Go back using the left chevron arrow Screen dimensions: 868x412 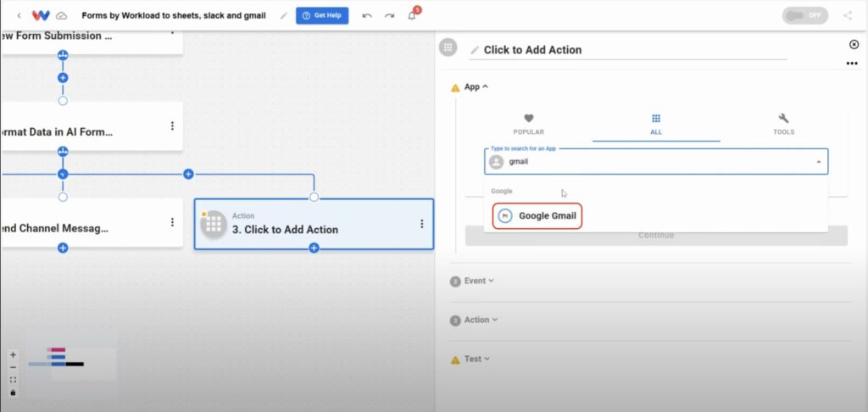(19, 15)
